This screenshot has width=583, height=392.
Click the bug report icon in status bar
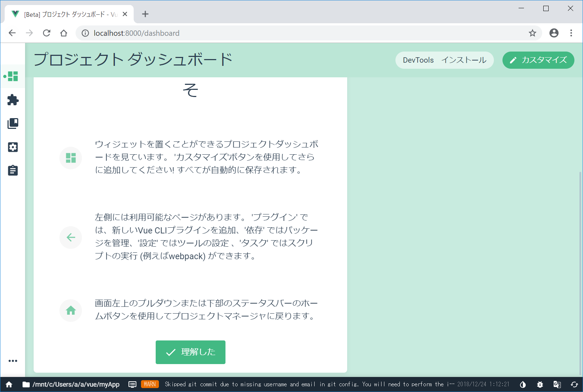click(x=540, y=384)
